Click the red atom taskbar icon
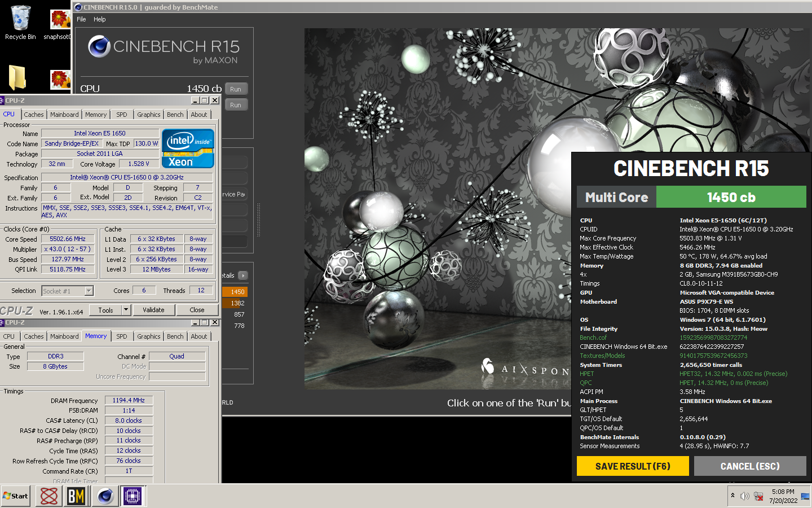Viewport: 812px width, 508px height. [49, 496]
